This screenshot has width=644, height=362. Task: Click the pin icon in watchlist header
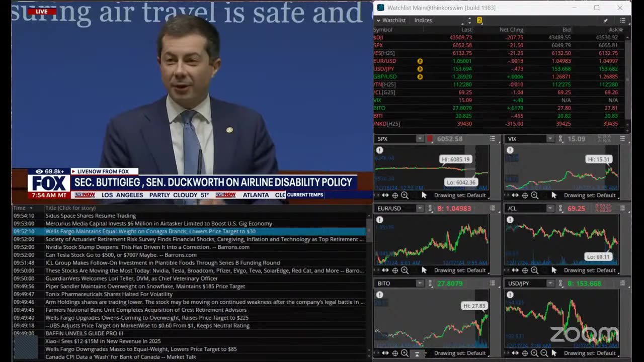pos(606,21)
